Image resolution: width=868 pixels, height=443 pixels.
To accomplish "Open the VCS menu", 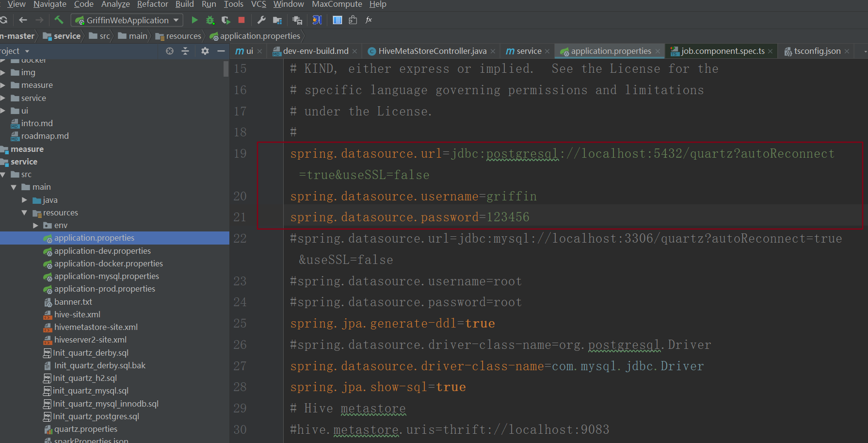I will tap(258, 4).
